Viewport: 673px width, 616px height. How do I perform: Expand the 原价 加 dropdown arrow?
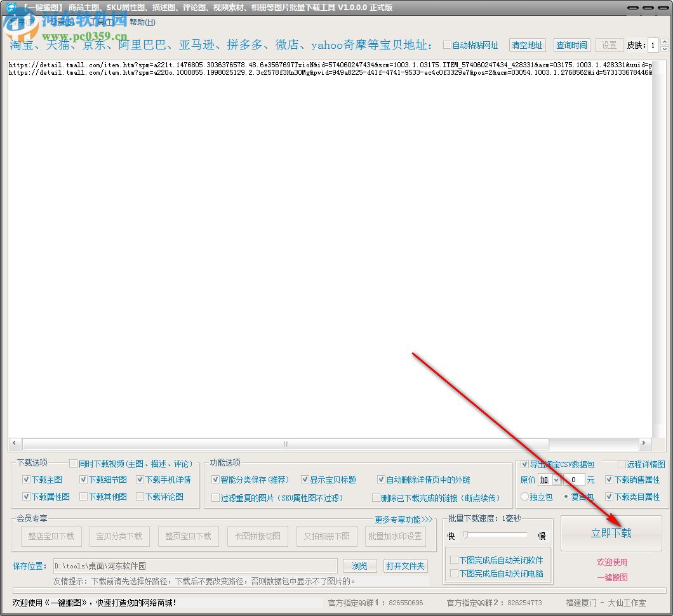click(556, 480)
